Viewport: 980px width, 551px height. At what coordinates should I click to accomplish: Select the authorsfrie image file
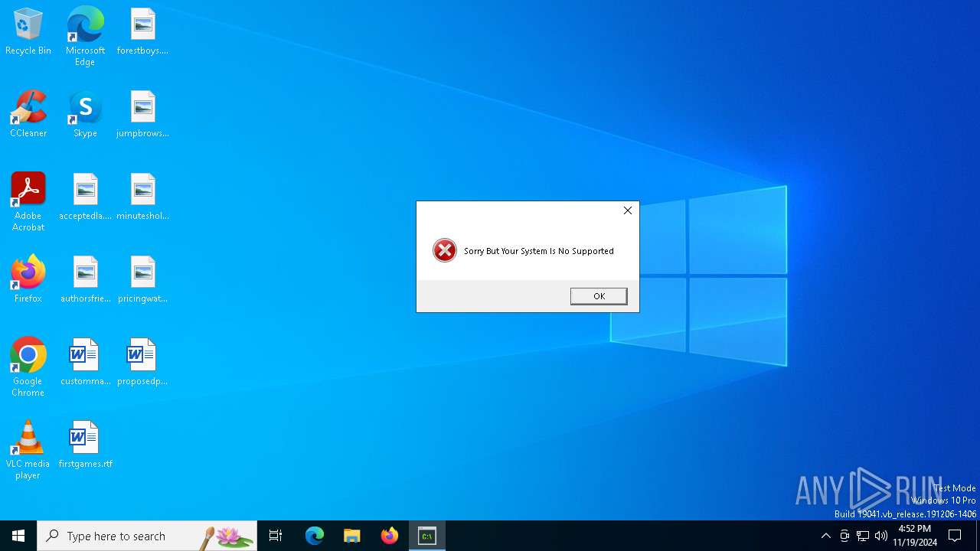[x=85, y=279]
